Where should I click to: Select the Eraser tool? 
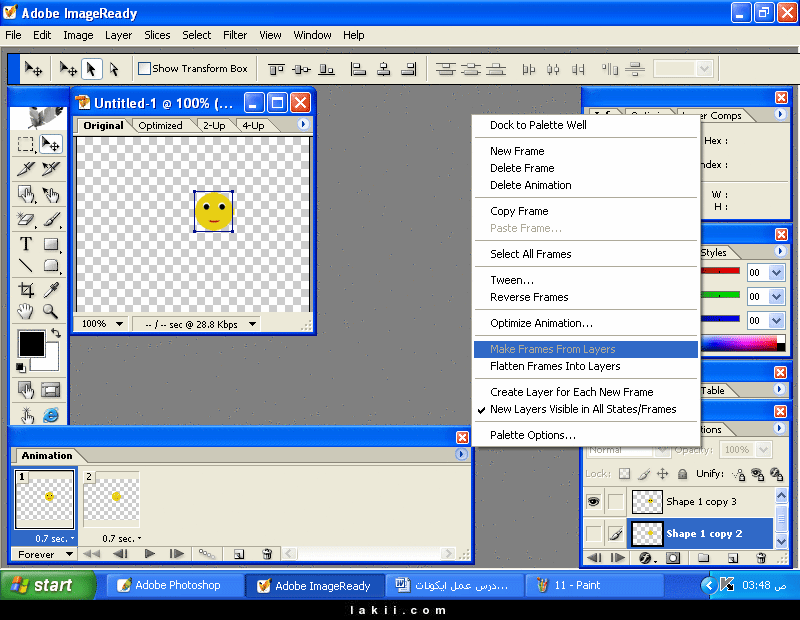(26, 219)
